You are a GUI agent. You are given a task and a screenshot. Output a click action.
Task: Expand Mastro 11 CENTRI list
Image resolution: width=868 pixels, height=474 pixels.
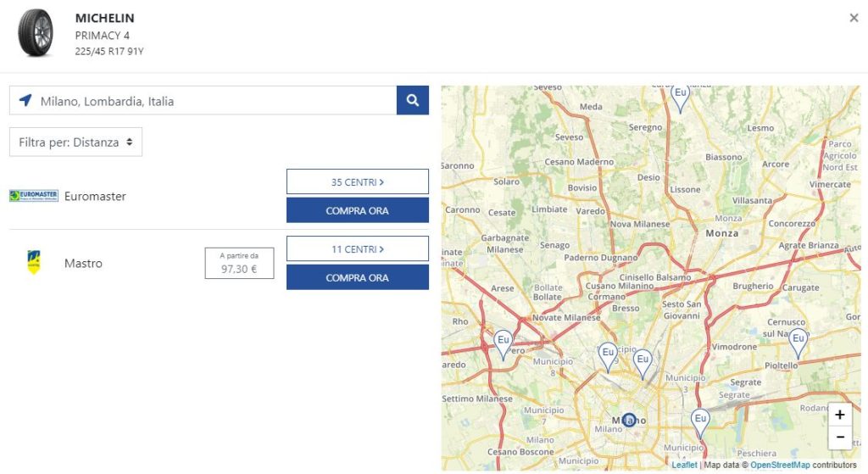tap(357, 248)
